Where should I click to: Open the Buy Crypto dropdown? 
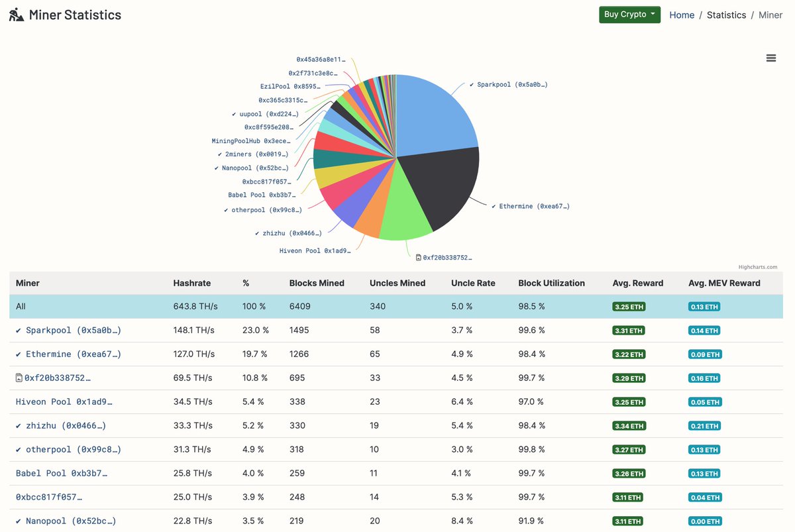pos(629,15)
